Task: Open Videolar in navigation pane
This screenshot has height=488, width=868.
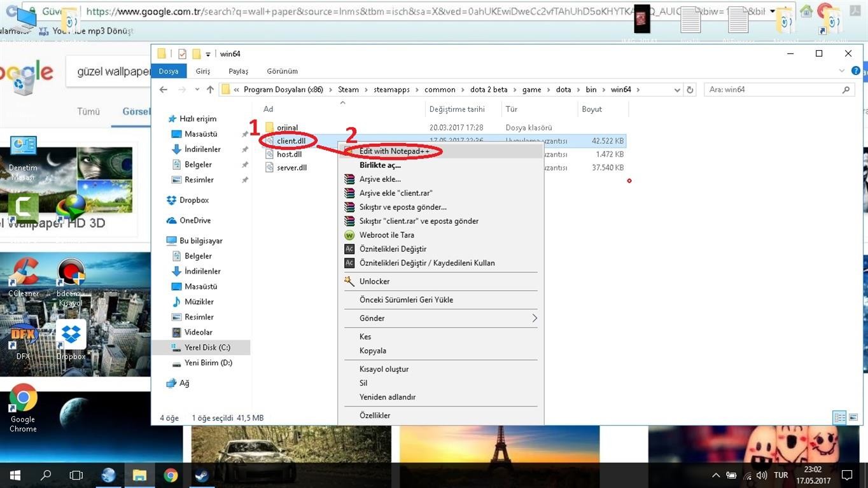Action: pyautogui.click(x=199, y=332)
